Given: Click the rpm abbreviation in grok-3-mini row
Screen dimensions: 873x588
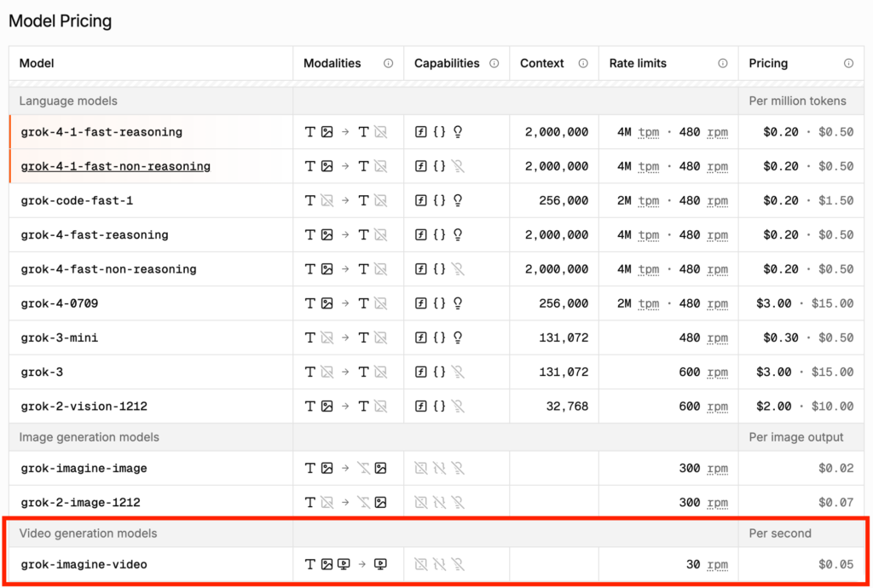Looking at the screenshot, I should pyautogui.click(x=717, y=337).
